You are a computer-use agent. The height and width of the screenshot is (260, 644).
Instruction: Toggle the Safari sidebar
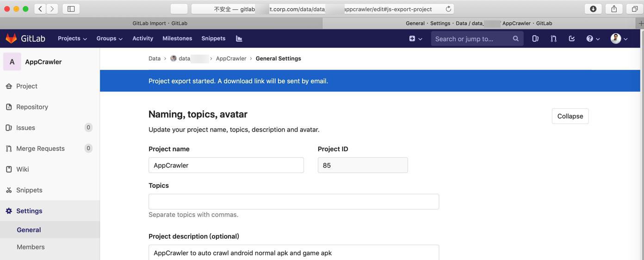click(71, 9)
